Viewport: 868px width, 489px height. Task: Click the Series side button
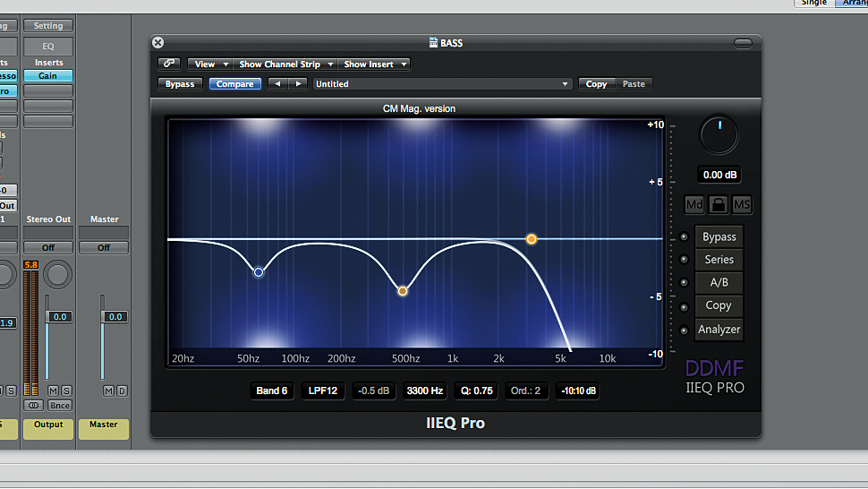(x=719, y=259)
